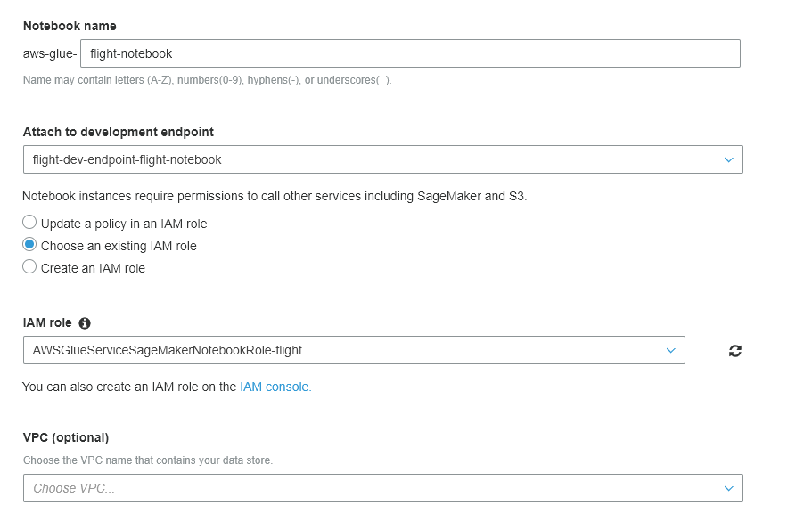
Task: Refresh the IAM role list
Action: click(734, 351)
